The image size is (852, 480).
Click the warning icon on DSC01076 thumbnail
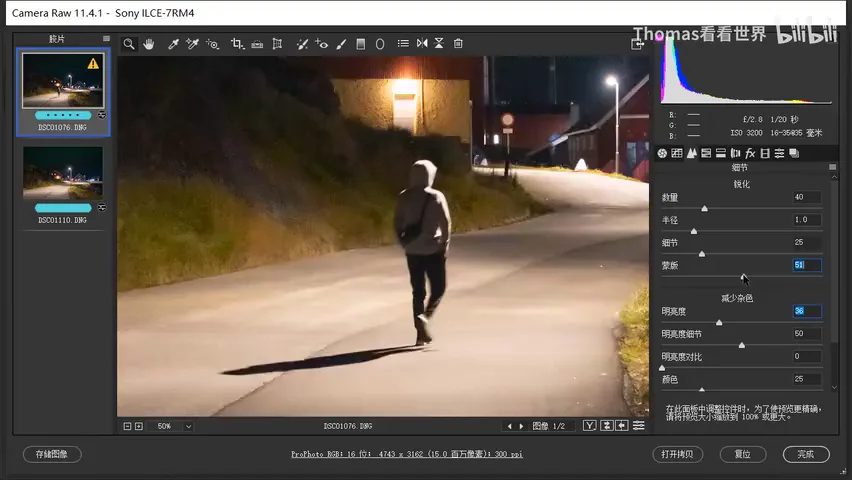point(93,64)
